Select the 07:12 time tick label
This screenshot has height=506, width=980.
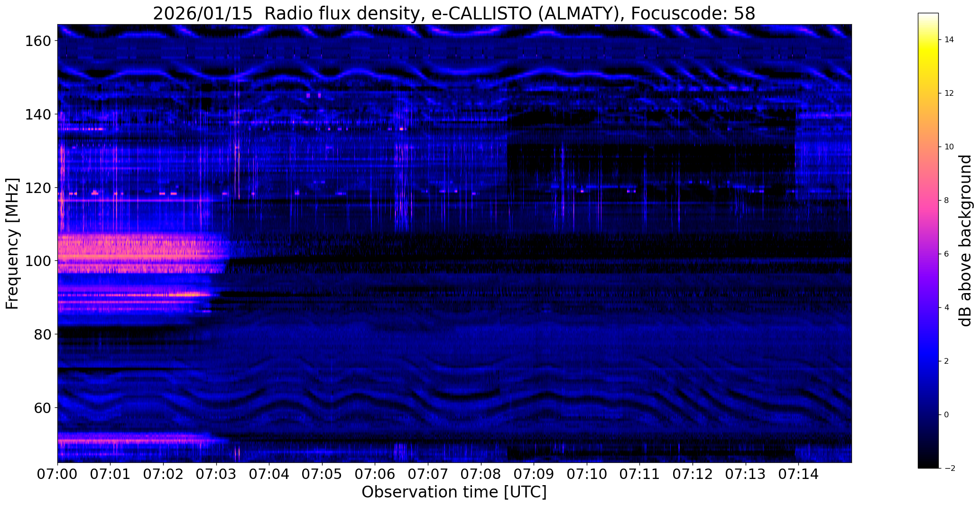pos(693,474)
